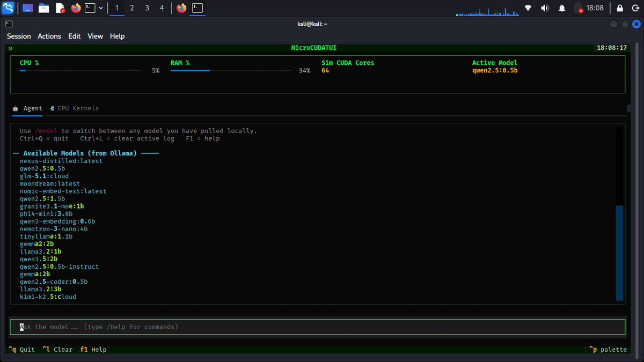Image resolution: width=644 pixels, height=362 pixels.
Task: Expand the terminal launcher dropdown arrow
Action: point(101,8)
